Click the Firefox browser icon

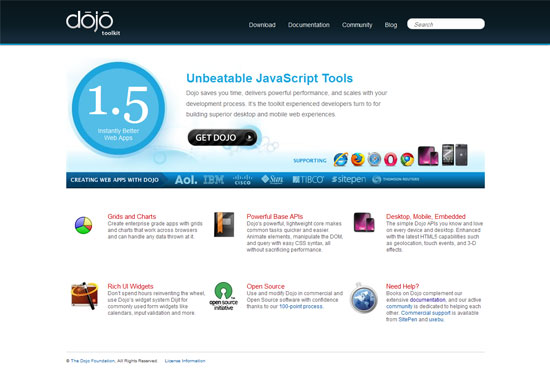[x=357, y=160]
